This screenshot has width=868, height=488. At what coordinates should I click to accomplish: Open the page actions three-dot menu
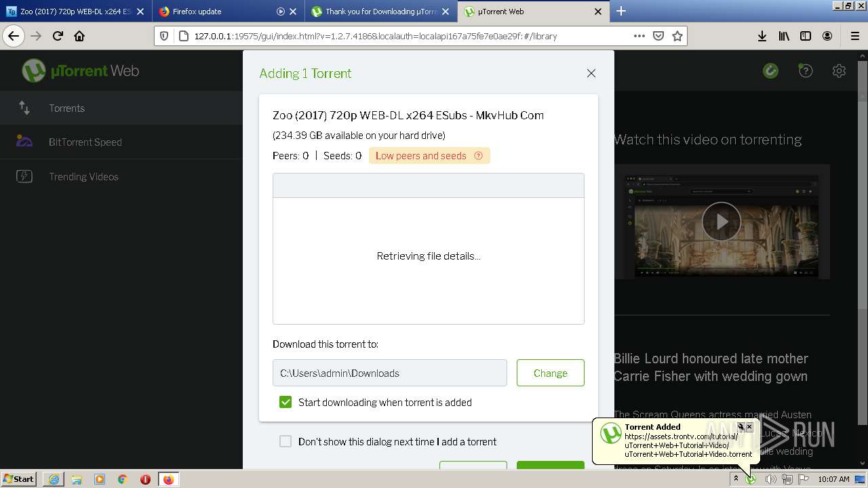[x=639, y=37]
